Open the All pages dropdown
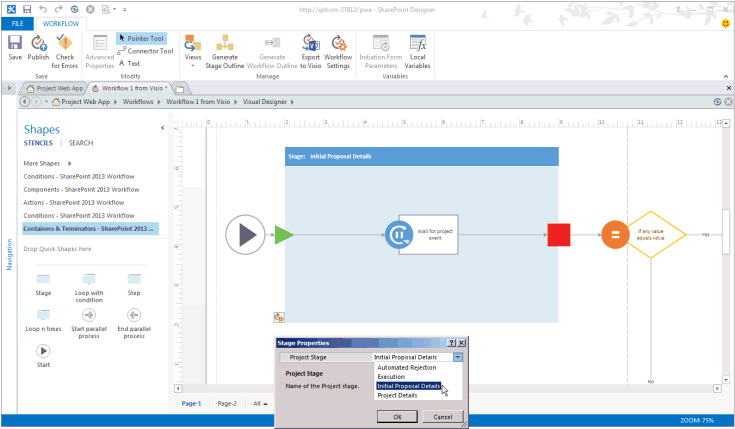The image size is (735, 429). click(x=260, y=403)
